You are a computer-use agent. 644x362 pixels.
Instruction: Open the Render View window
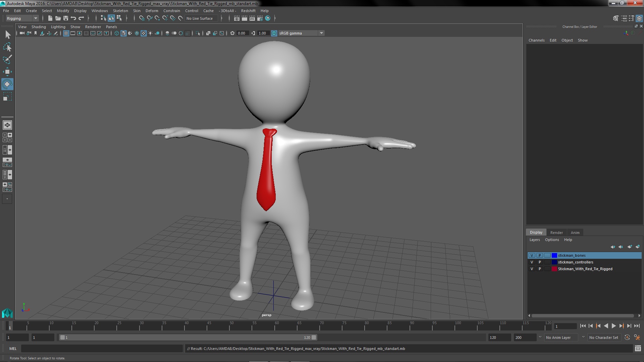tap(237, 18)
